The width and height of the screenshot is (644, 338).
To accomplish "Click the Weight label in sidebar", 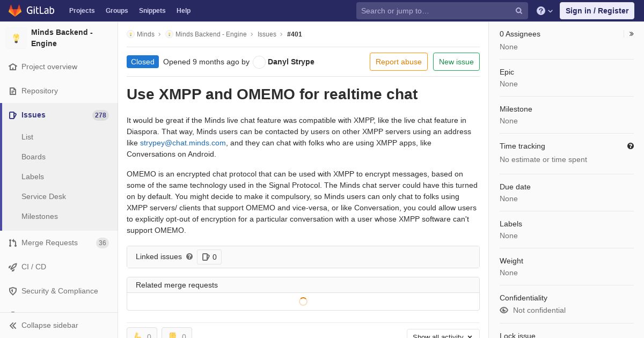I will coord(511,261).
